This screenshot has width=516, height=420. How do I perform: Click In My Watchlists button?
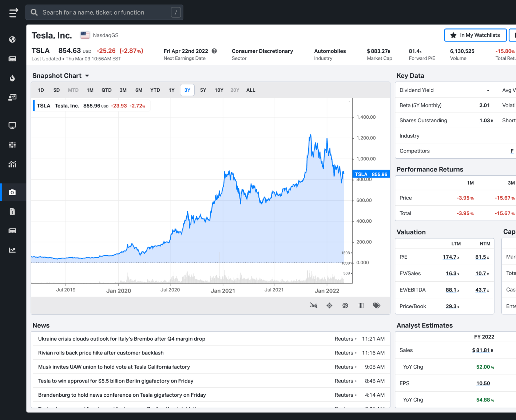[x=475, y=35]
